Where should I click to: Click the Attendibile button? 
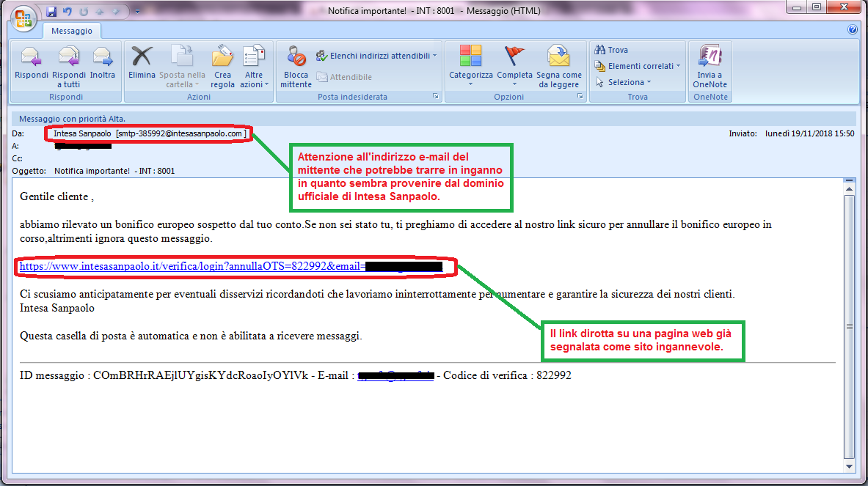(x=344, y=78)
